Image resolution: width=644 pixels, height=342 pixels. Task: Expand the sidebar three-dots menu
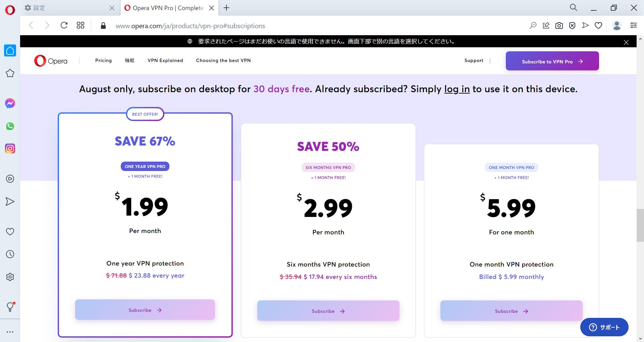coord(10,332)
